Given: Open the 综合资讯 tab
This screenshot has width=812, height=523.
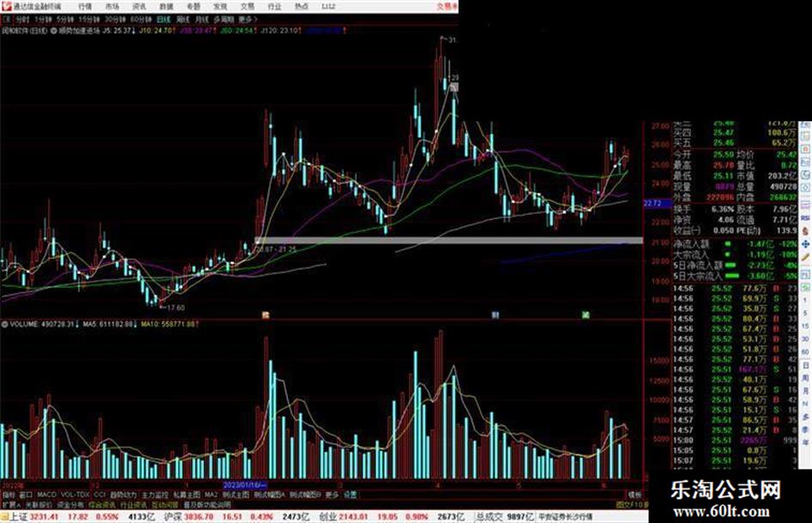Looking at the screenshot, I should [x=102, y=504].
